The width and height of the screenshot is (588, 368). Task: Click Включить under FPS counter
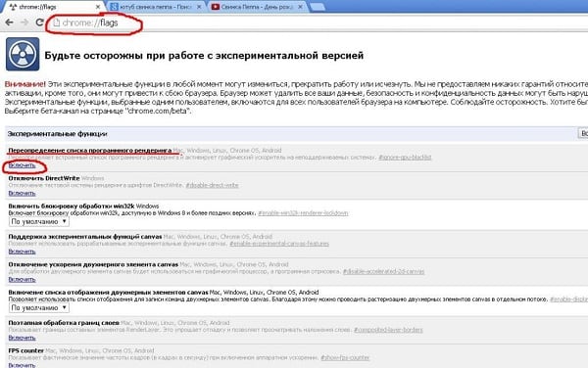click(x=22, y=365)
